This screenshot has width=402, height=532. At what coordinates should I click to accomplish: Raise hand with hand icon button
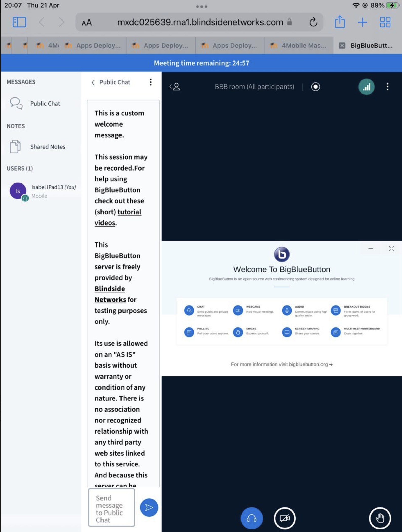(x=380, y=518)
